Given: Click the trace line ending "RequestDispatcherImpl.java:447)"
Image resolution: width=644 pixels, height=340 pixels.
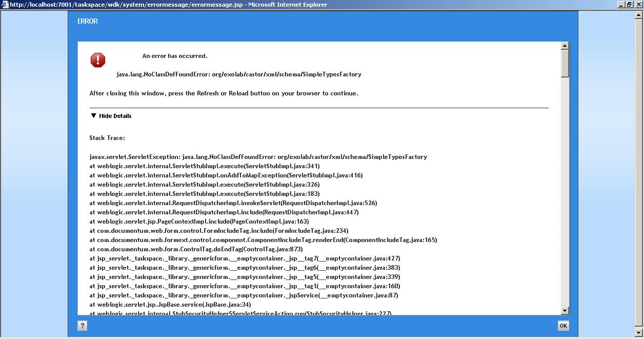Looking at the screenshot, I should (224, 212).
